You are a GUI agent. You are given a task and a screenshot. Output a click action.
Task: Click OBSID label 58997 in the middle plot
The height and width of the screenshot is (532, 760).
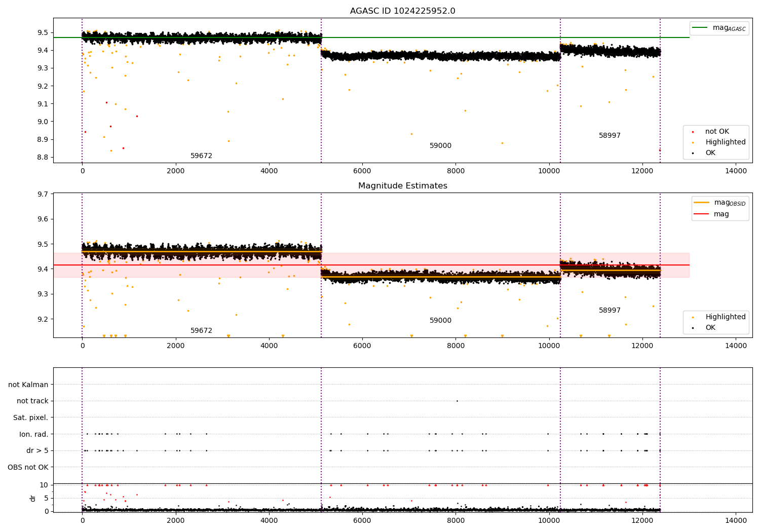click(610, 311)
